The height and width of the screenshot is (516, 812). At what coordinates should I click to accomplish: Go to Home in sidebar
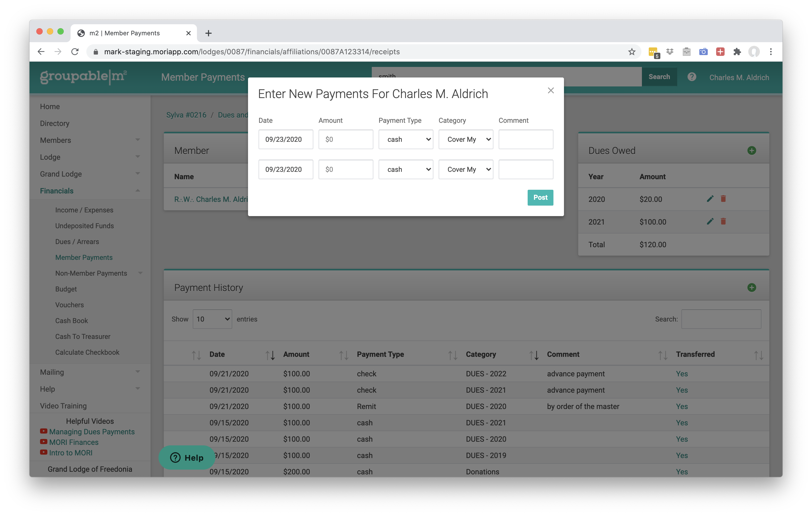coord(50,107)
